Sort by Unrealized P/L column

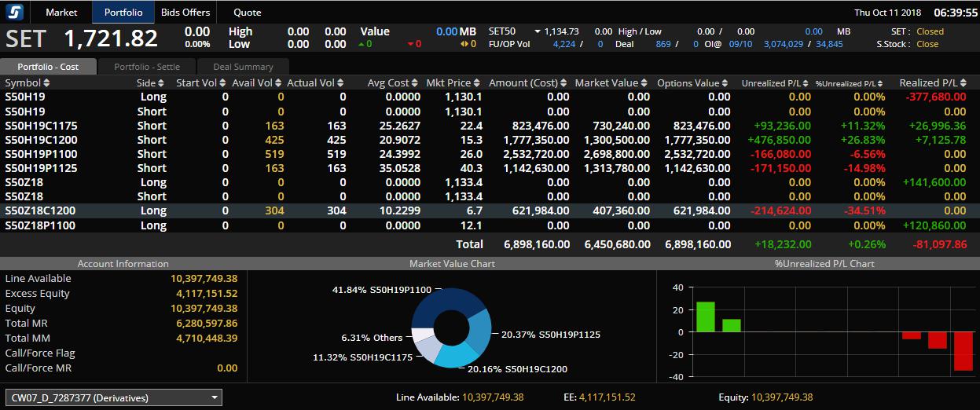776,83
